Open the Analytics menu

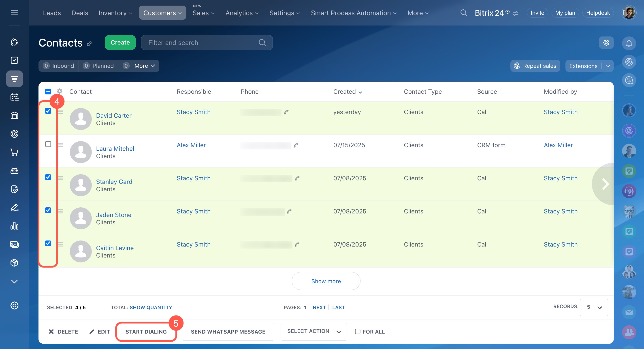[x=242, y=13]
